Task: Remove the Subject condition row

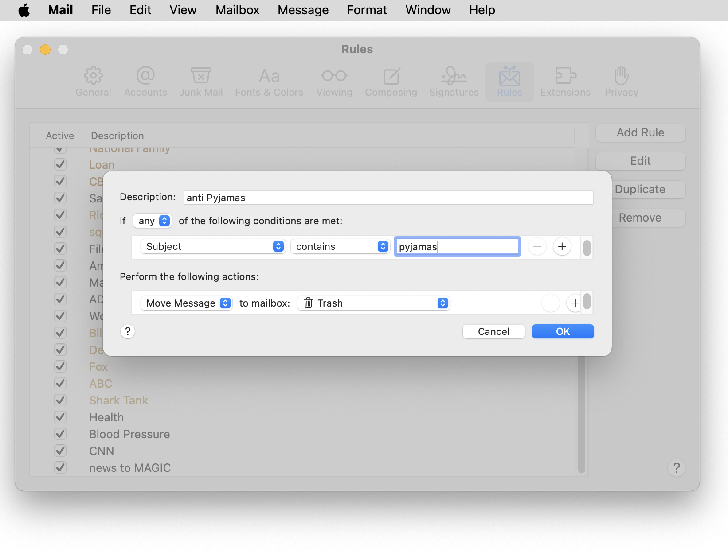Action: (x=537, y=246)
